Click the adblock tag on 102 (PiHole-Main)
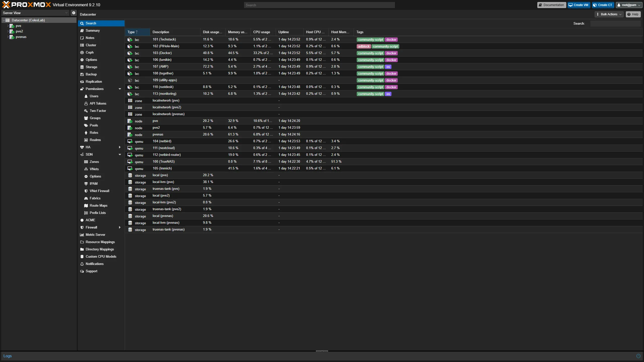This screenshot has height=362, width=644. coord(364,47)
